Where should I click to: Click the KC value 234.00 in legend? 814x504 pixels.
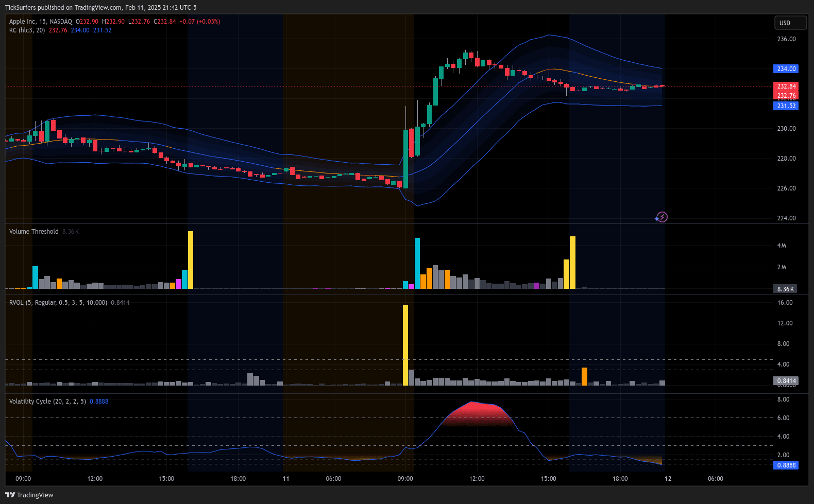tap(80, 30)
